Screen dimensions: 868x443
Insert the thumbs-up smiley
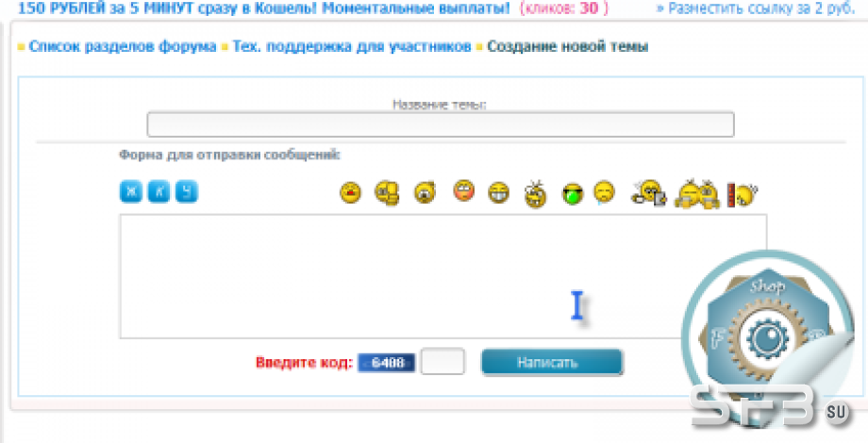point(387,193)
